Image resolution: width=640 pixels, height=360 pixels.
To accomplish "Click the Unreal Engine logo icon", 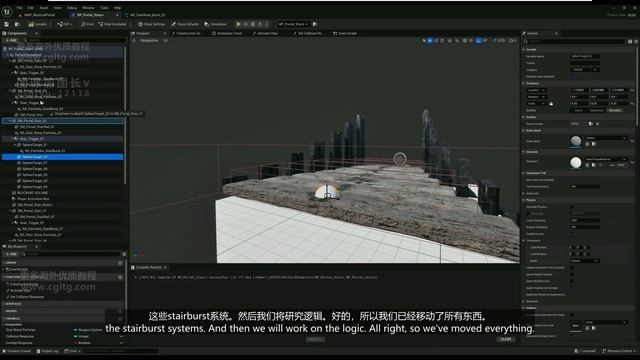I will [x=7, y=11].
